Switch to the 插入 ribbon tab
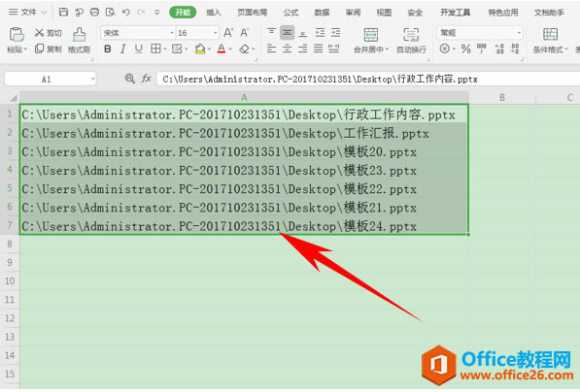The width and height of the screenshot is (580, 392). click(x=214, y=13)
